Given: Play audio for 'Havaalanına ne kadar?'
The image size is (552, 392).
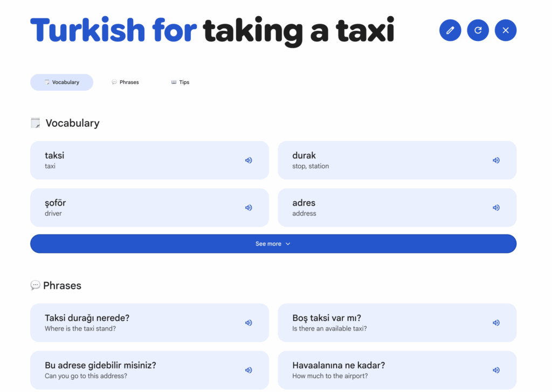Looking at the screenshot, I should (496, 370).
